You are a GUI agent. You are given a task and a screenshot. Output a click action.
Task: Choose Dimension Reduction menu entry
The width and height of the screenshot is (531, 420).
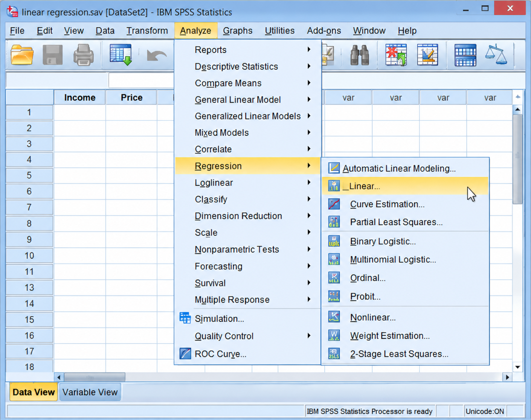tap(247, 216)
